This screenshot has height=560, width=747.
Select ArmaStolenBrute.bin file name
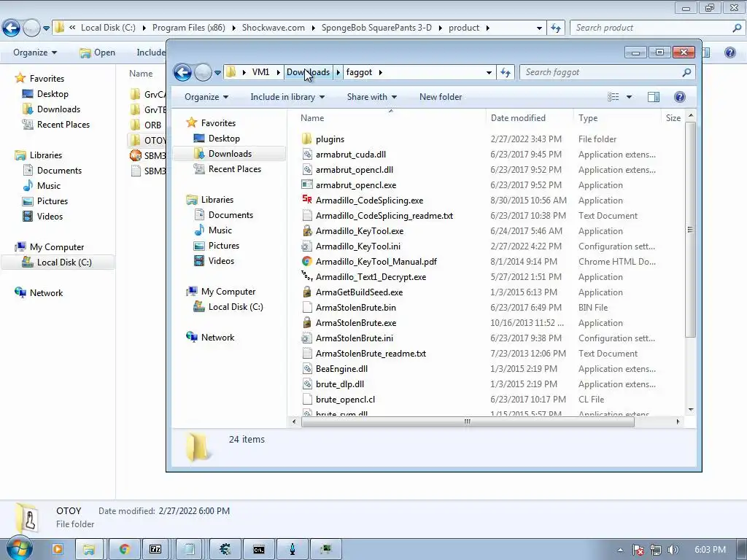pyautogui.click(x=355, y=307)
